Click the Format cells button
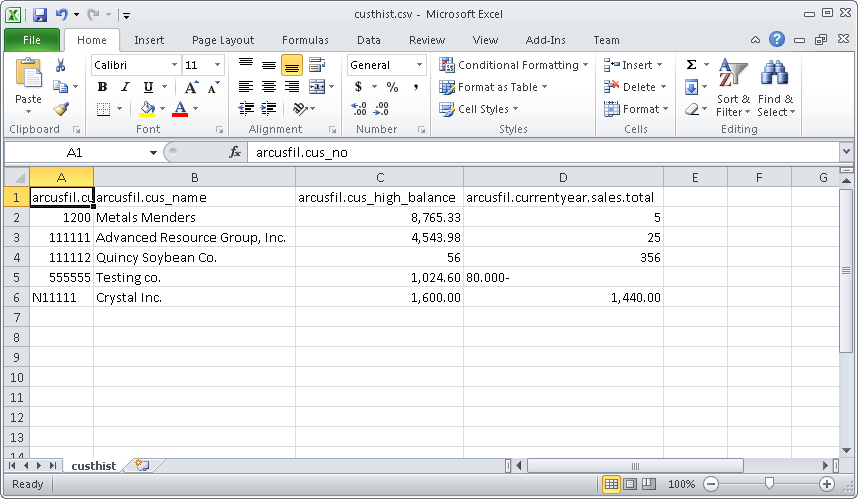 point(636,109)
